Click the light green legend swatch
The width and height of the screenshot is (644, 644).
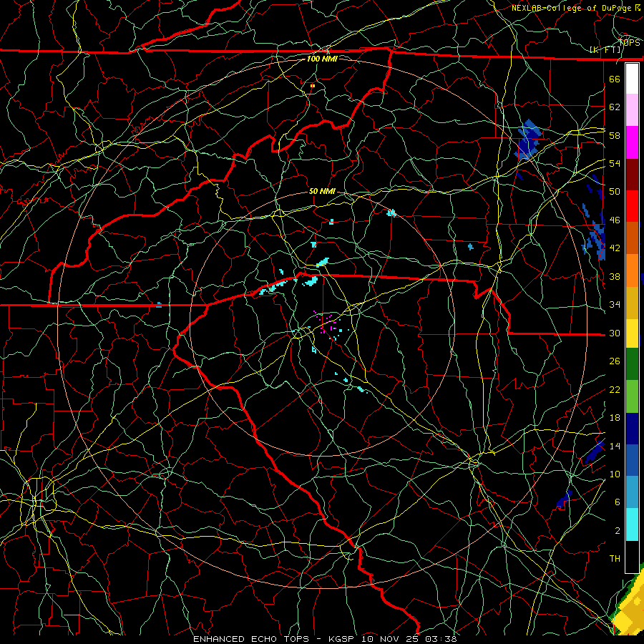click(x=632, y=396)
